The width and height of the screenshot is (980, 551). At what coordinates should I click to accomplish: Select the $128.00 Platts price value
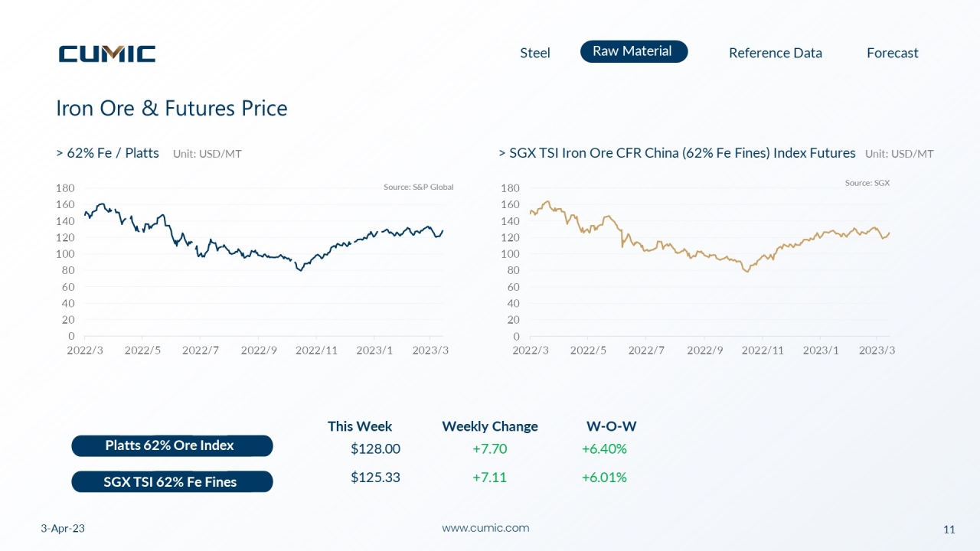click(x=375, y=448)
